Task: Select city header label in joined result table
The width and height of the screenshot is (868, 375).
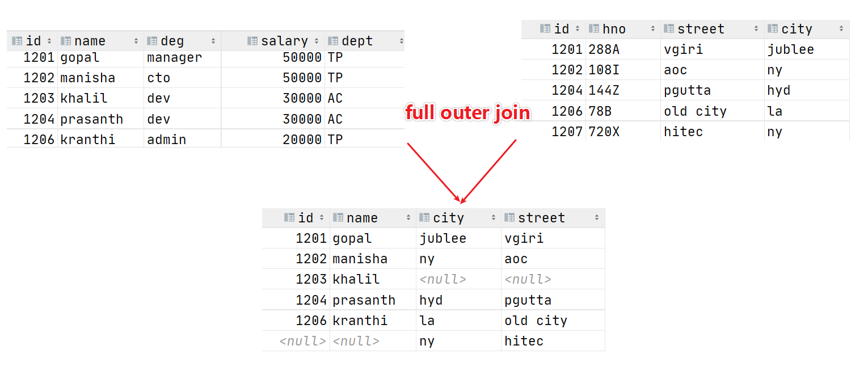Action: [449, 218]
